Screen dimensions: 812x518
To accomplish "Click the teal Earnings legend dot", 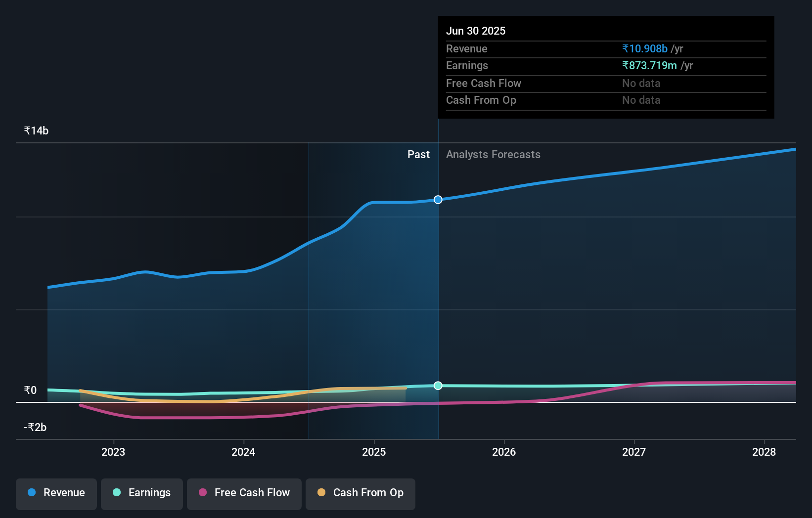I will coord(116,493).
